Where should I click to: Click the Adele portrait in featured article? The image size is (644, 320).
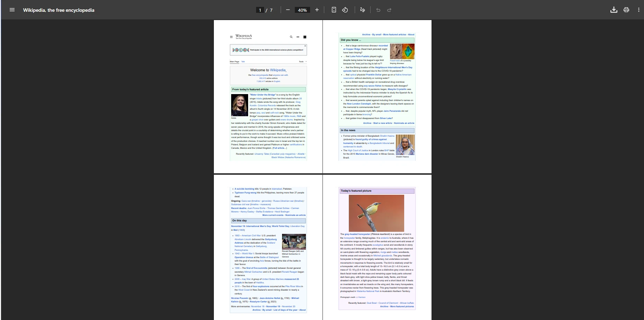coord(239,105)
